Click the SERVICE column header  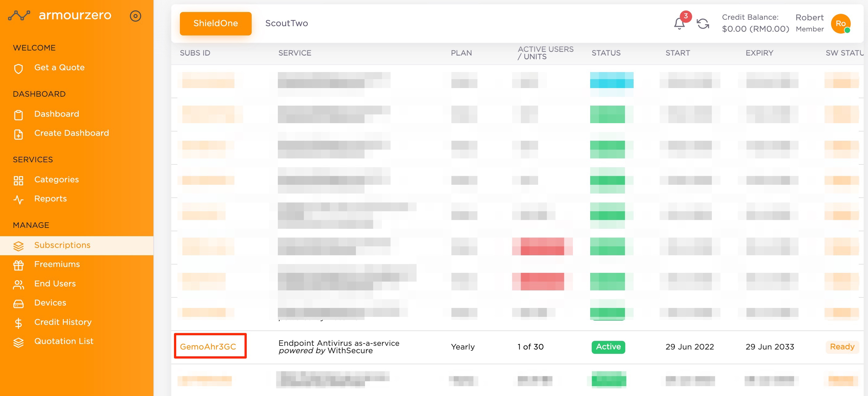[x=294, y=53]
